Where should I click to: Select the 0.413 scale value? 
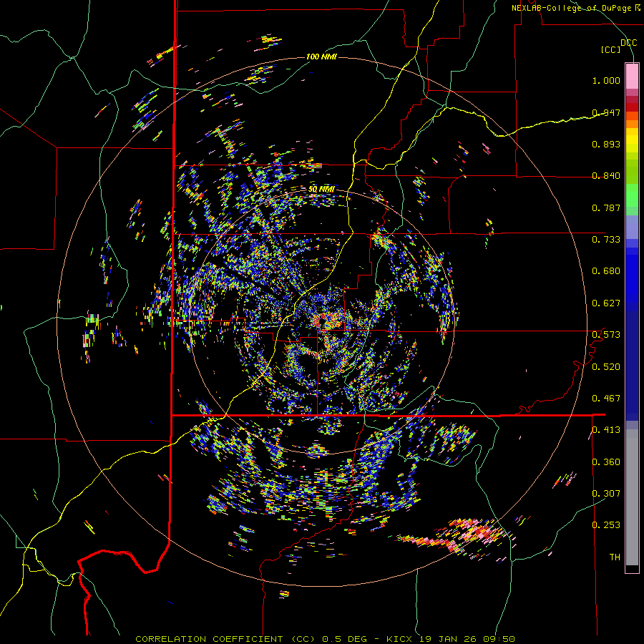(606, 430)
